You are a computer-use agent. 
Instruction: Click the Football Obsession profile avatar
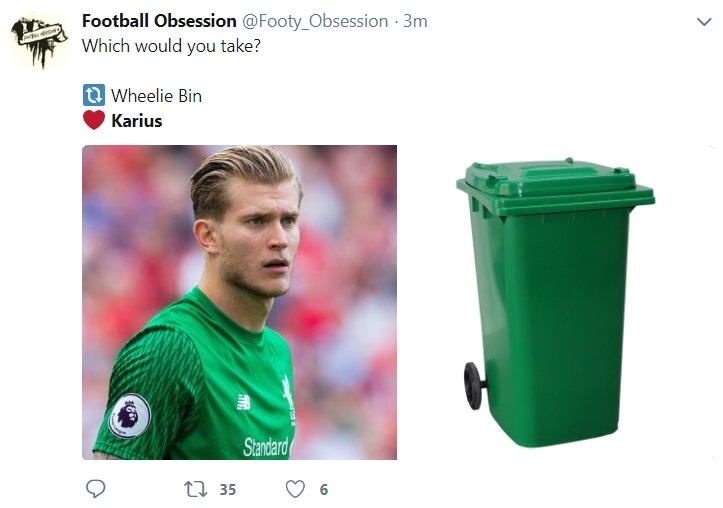click(39, 40)
